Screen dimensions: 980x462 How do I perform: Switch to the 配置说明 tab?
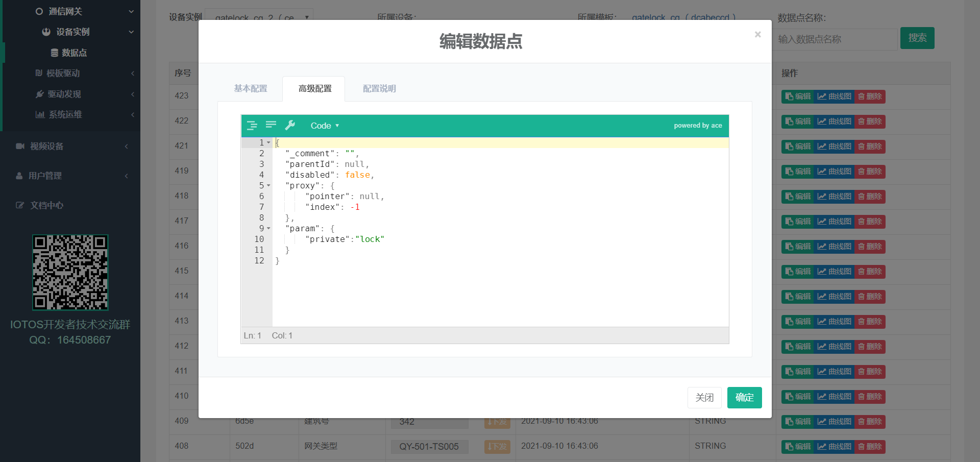pos(379,89)
